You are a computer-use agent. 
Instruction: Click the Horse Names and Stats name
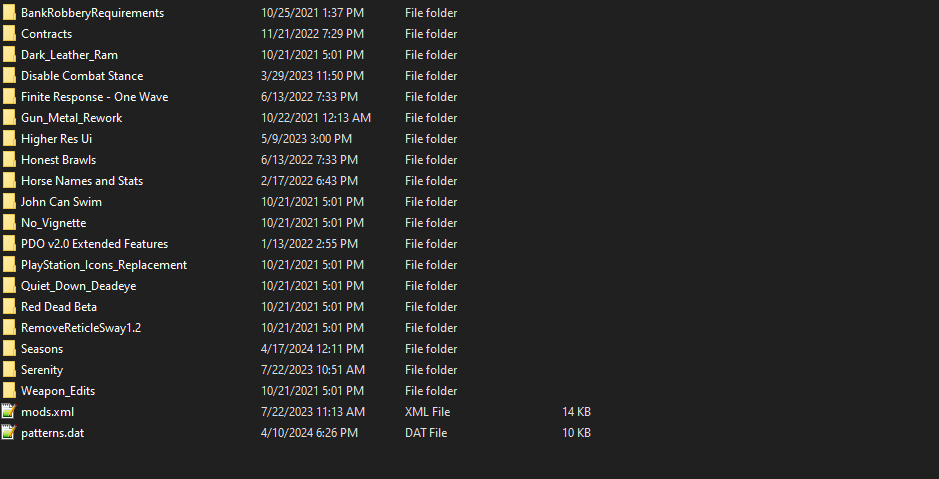click(82, 181)
